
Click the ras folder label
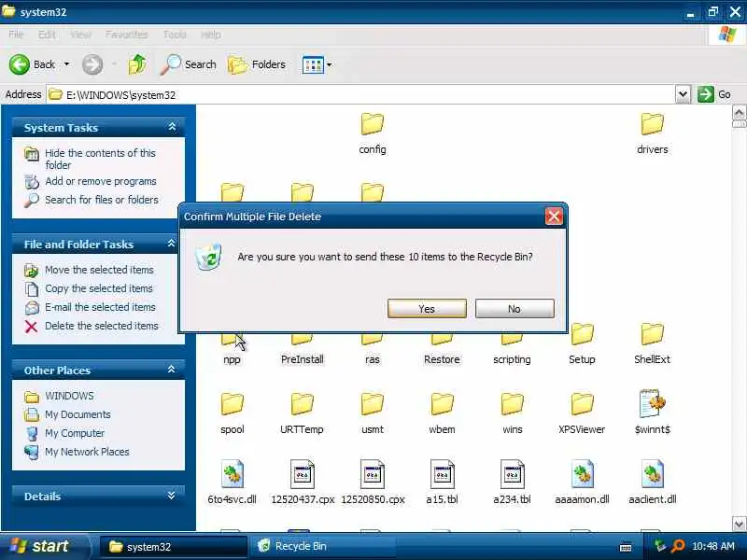point(372,359)
